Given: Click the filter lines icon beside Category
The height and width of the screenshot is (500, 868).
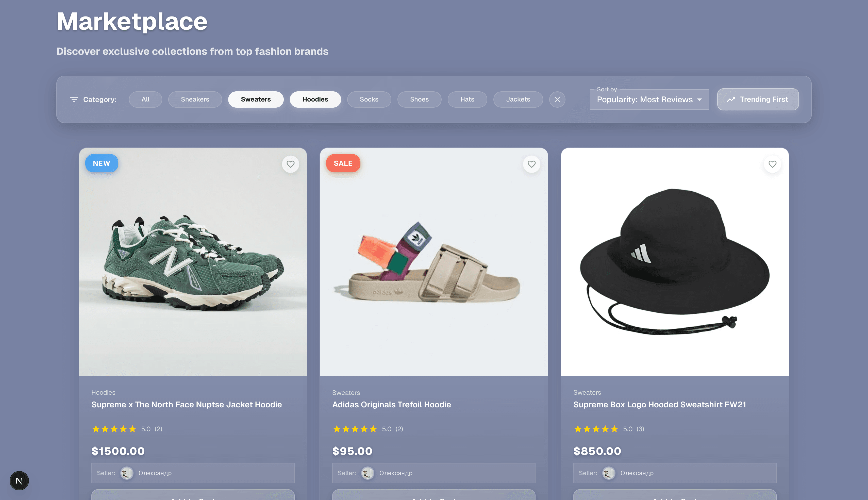Looking at the screenshot, I should point(74,99).
